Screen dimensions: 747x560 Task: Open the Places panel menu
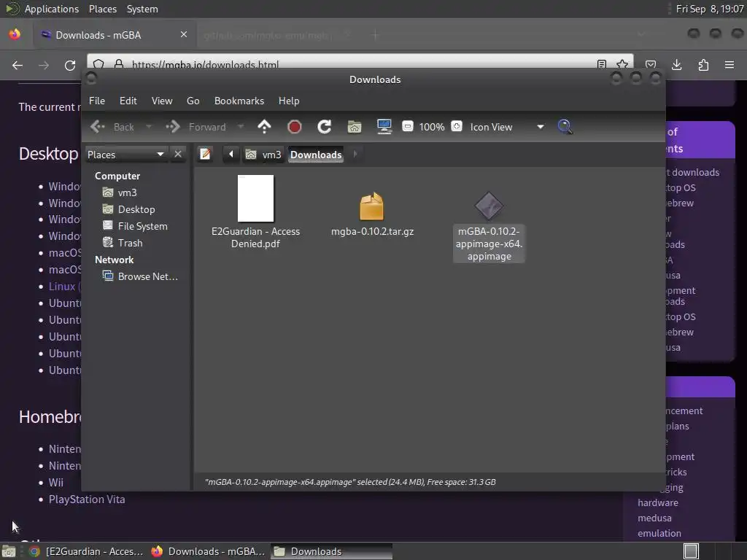click(103, 9)
